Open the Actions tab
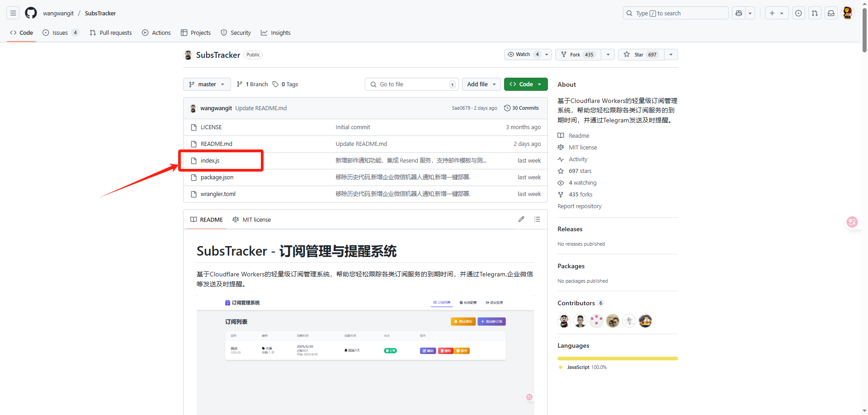868x415 pixels. click(156, 33)
